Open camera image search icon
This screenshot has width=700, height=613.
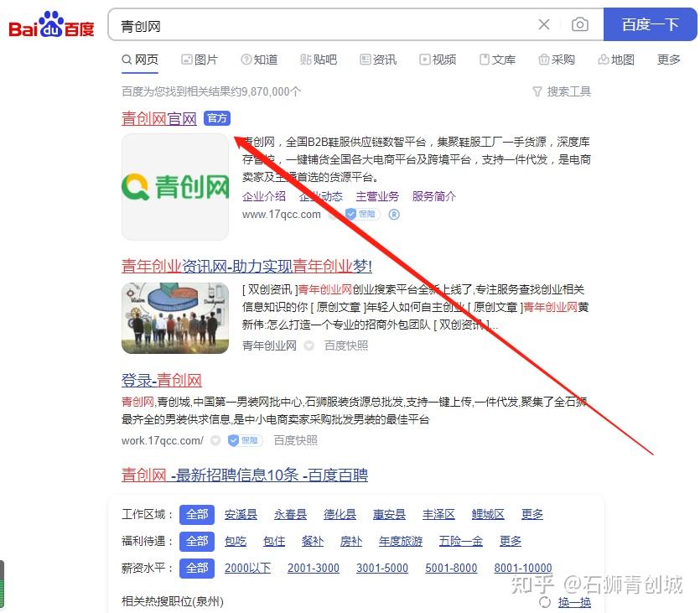pos(580,24)
